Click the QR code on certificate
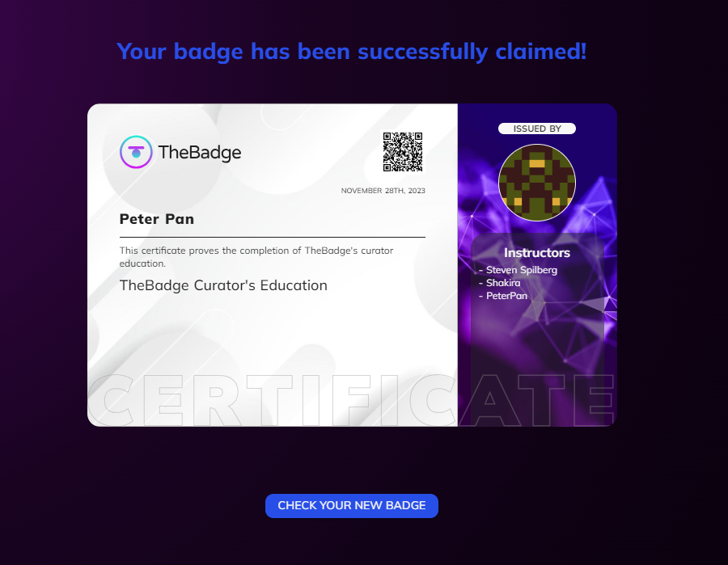This screenshot has width=728, height=565. click(403, 152)
